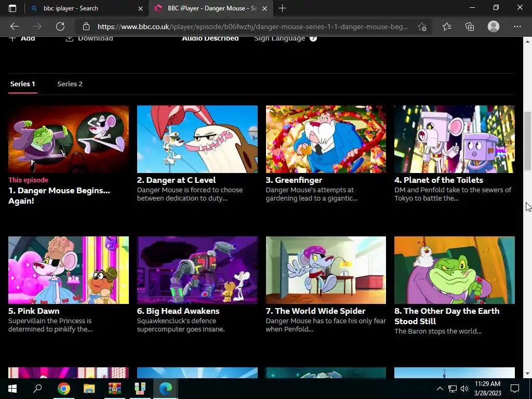Image resolution: width=532 pixels, height=399 pixels.
Task: Open the Danger Mouse Begins Again thumbnail
Action: [69, 139]
